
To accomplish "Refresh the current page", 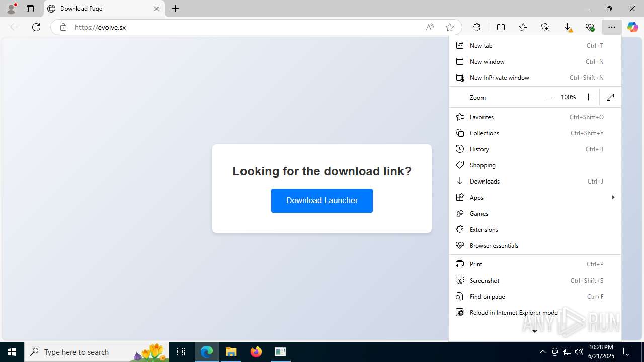I will (x=36, y=27).
